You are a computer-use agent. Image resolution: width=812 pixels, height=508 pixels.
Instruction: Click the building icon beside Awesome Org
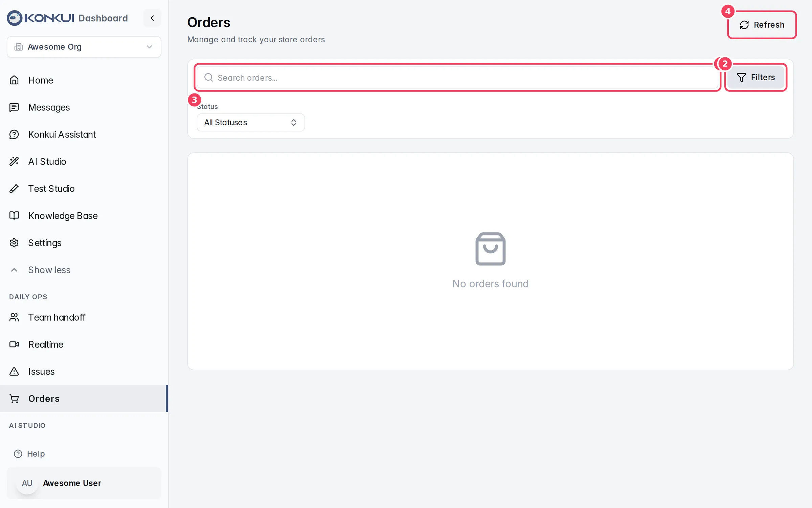pos(19,47)
